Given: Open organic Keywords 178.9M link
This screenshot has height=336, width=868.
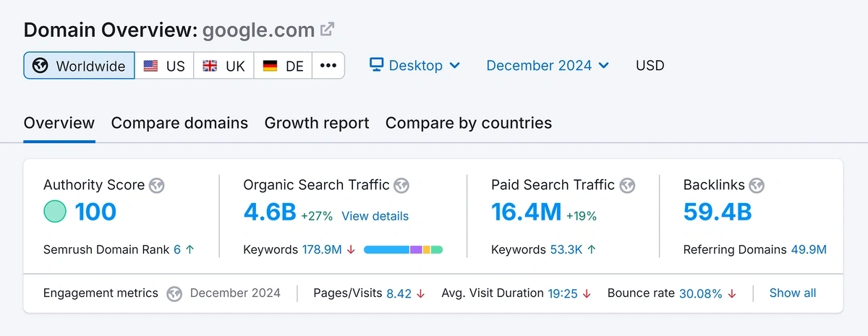Looking at the screenshot, I should [322, 249].
